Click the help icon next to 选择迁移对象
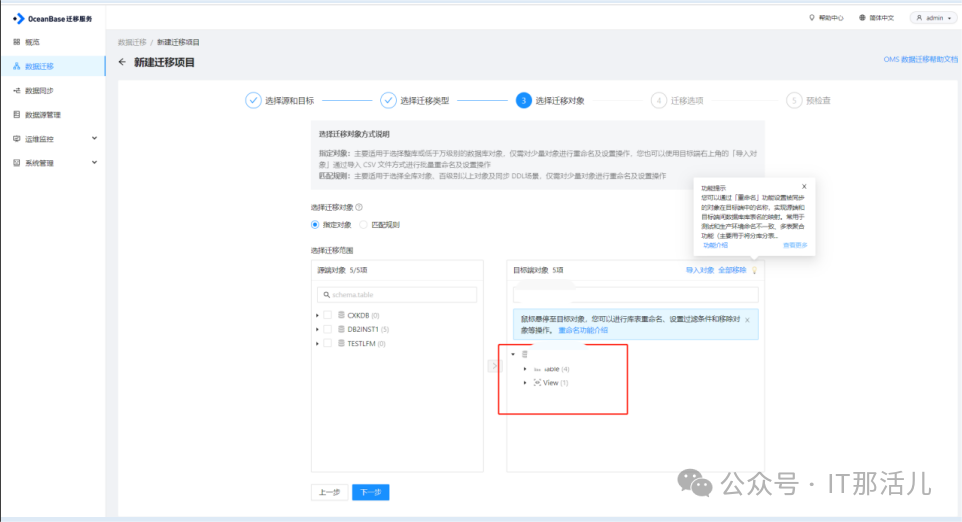The height and width of the screenshot is (522, 962). (x=359, y=207)
